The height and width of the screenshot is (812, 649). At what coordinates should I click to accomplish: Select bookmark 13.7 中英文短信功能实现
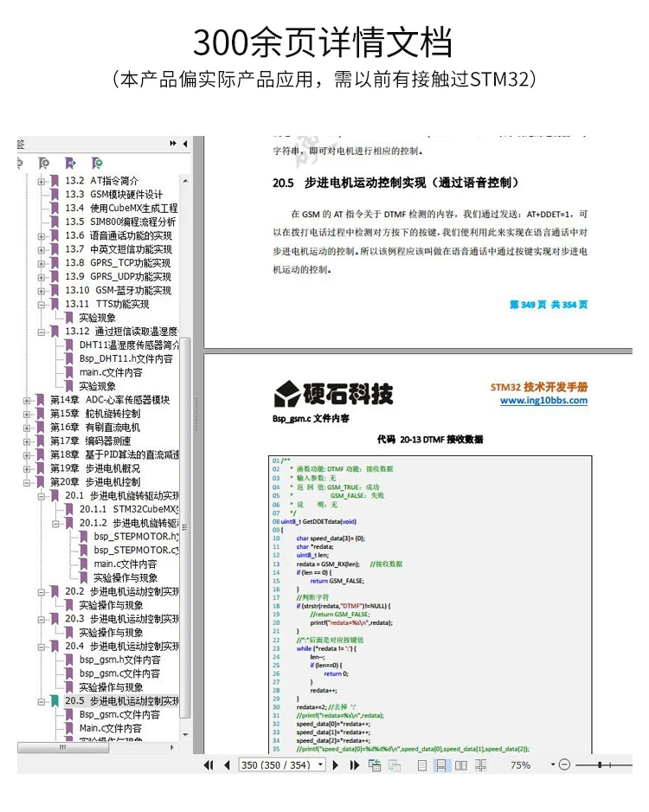118,249
